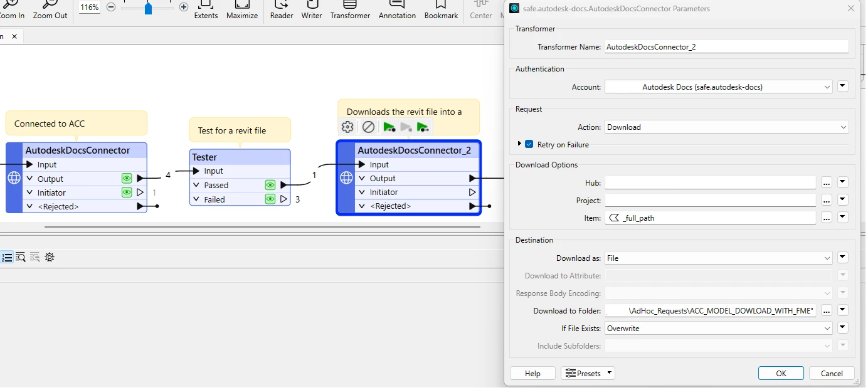Add a Reader from the toolbar
Image resolution: width=868 pixels, height=390 pixels.
click(x=282, y=10)
